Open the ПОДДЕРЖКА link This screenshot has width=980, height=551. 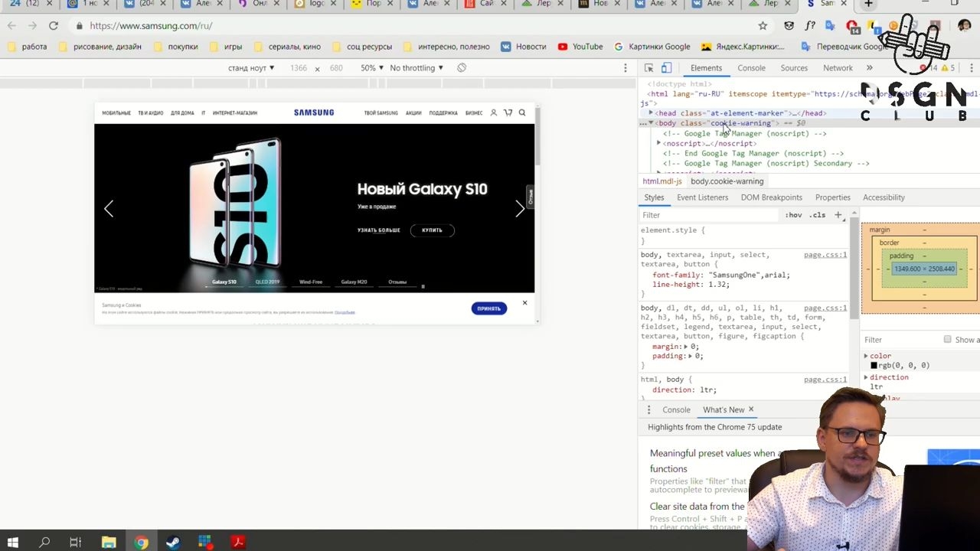(443, 113)
